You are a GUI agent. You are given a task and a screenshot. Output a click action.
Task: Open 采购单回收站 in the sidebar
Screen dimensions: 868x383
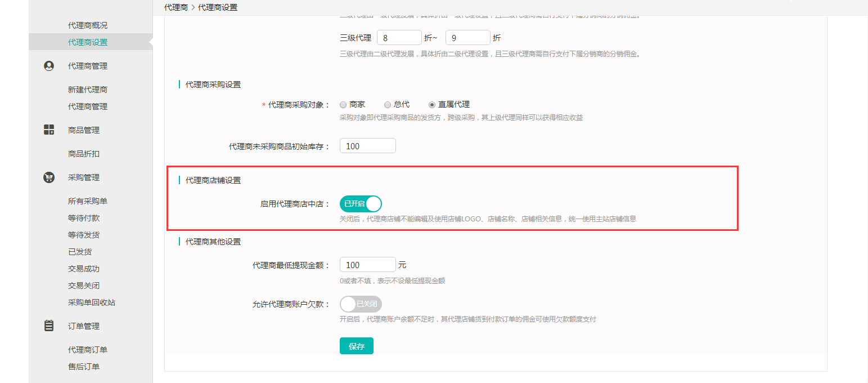point(91,302)
